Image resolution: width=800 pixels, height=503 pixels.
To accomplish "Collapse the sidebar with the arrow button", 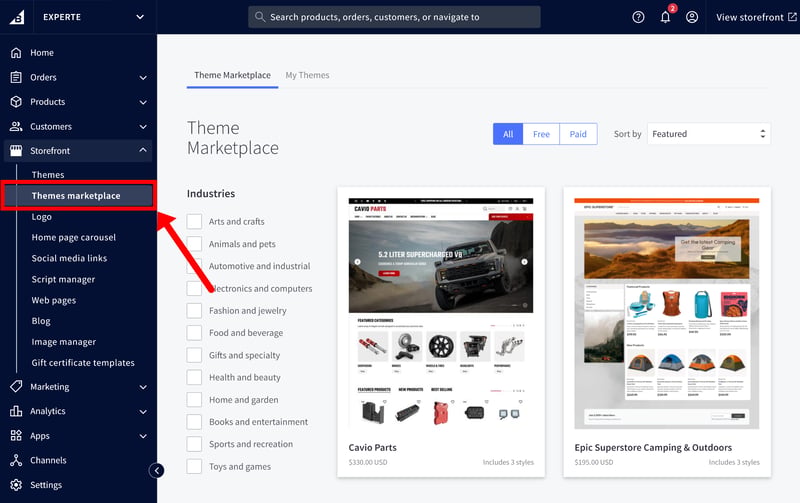I will click(157, 470).
